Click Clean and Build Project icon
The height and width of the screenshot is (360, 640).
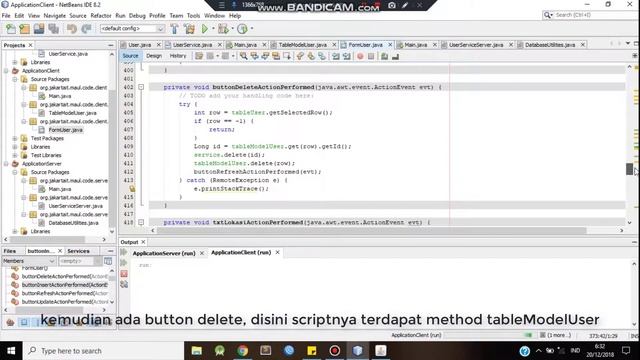point(189,29)
